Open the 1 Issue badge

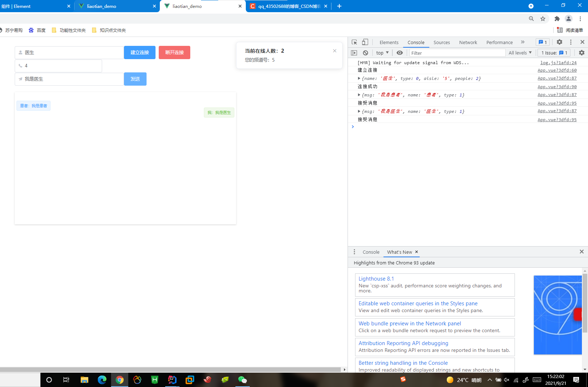click(x=554, y=53)
